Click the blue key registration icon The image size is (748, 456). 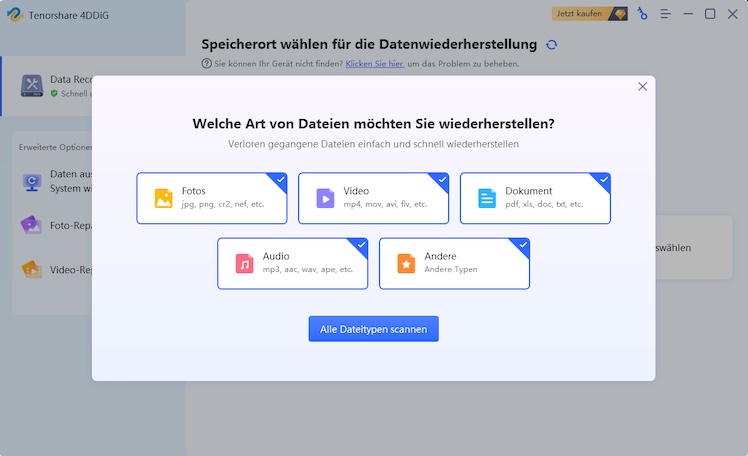[642, 14]
